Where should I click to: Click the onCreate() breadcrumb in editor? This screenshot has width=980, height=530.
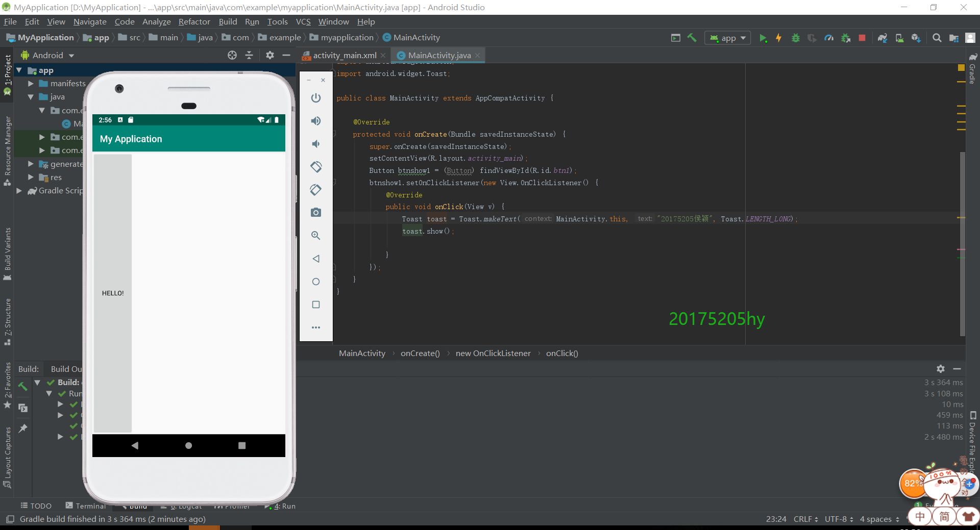(x=420, y=354)
